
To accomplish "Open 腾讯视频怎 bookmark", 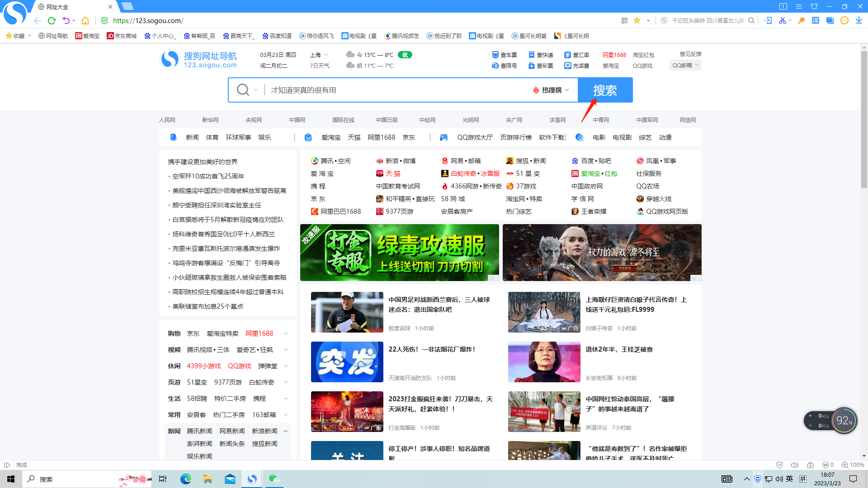I will [401, 36].
